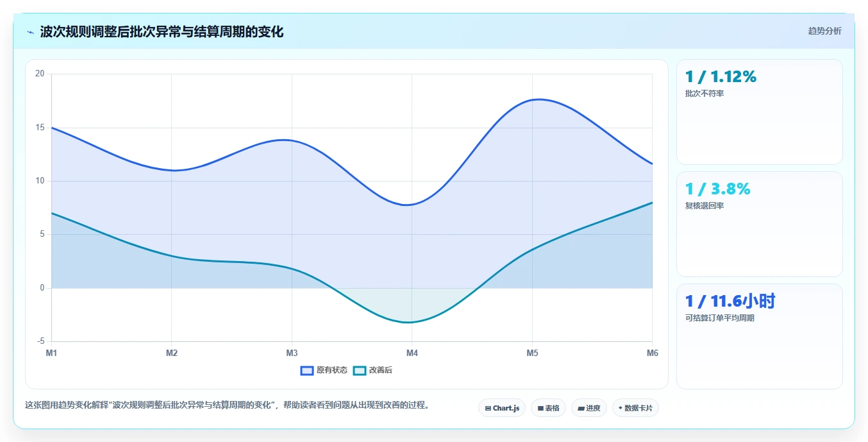Image resolution: width=868 pixels, height=442 pixels.
Task: Click the M3 x-axis label
Action: pyautogui.click(x=292, y=353)
